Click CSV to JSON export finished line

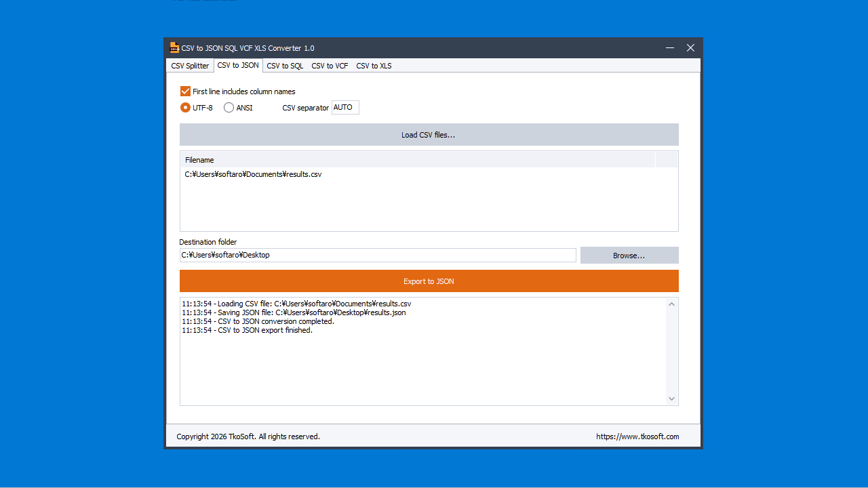pyautogui.click(x=247, y=330)
